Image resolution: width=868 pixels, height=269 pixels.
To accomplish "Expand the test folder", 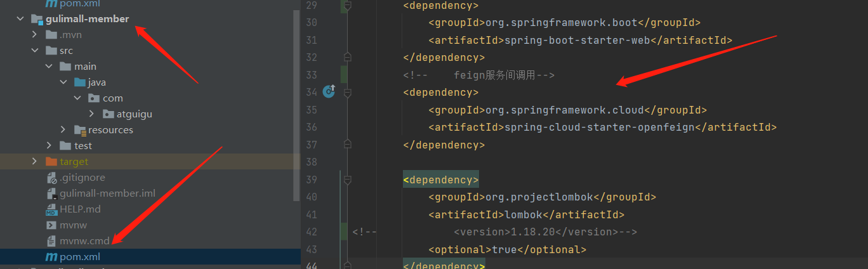I will coord(49,146).
